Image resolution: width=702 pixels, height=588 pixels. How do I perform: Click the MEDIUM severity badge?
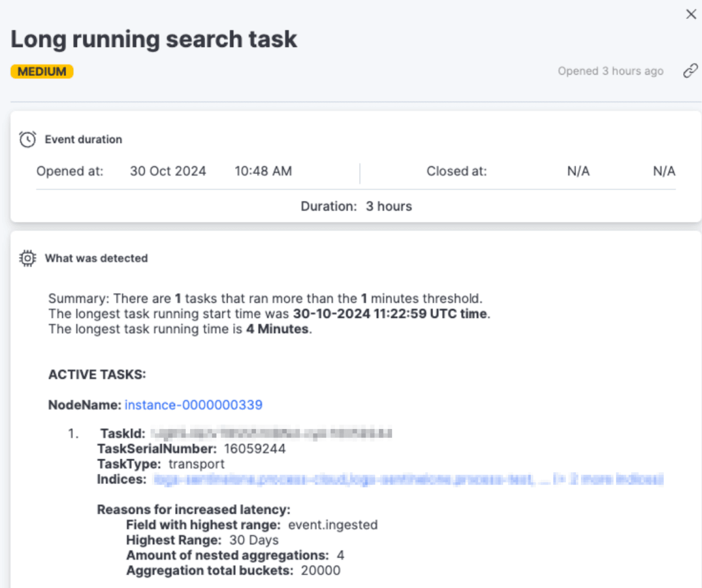(x=42, y=72)
